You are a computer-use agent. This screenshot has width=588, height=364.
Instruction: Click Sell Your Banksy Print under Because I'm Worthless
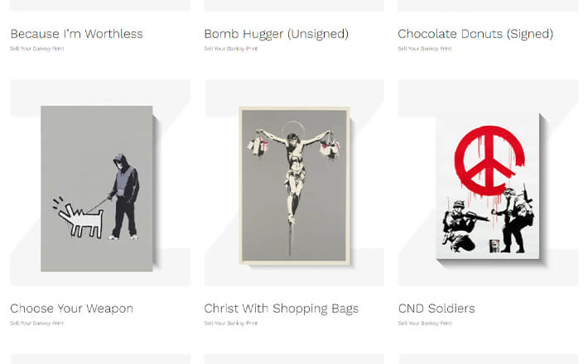37,48
